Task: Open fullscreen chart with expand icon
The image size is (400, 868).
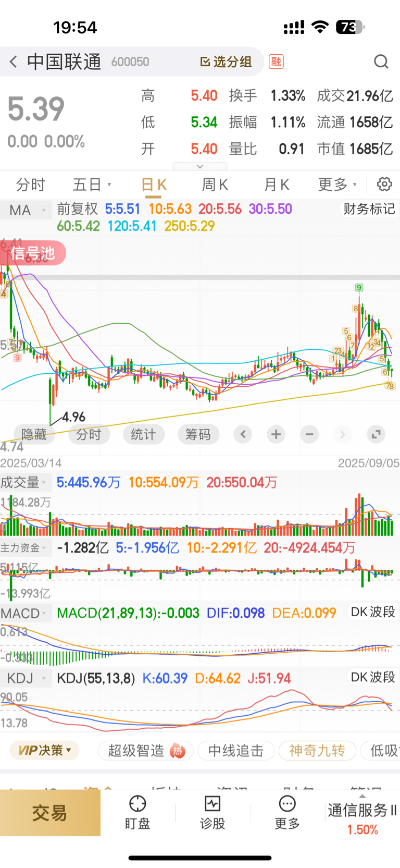Action: point(376,434)
